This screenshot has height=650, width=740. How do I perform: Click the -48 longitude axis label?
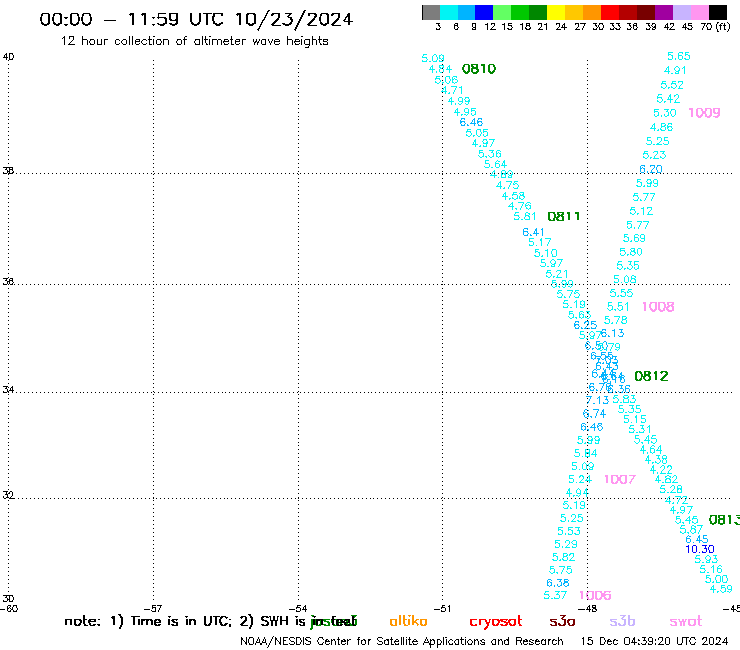[x=588, y=609]
